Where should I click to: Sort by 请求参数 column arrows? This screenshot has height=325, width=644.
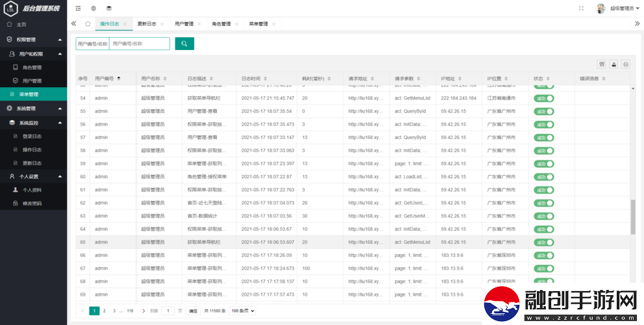click(419, 78)
